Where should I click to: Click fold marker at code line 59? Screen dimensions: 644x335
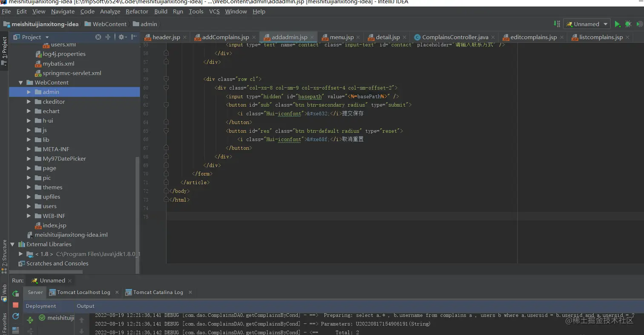tap(166, 79)
